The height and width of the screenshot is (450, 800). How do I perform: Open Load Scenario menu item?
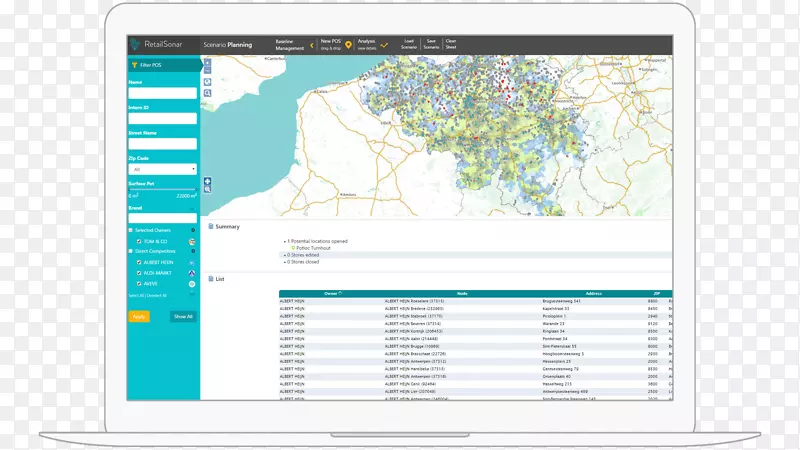[x=409, y=45]
